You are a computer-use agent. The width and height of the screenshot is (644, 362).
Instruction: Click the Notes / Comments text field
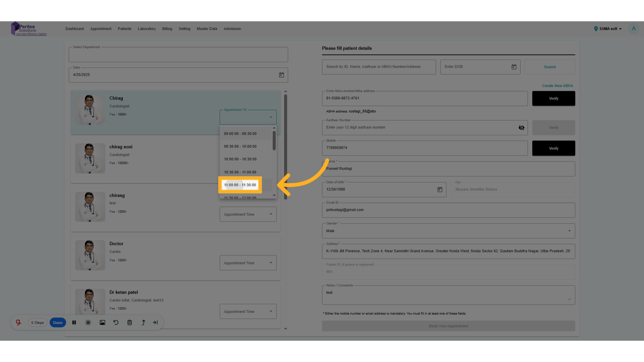pos(448,295)
